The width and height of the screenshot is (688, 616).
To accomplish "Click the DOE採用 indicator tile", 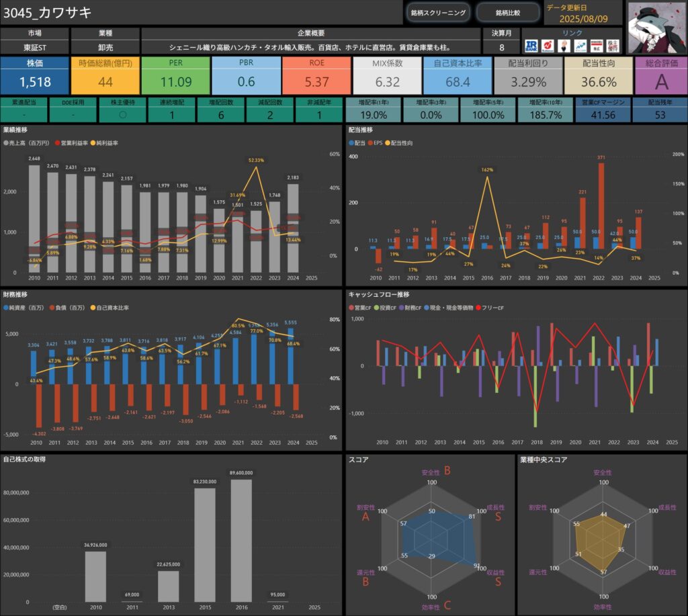I will tap(73, 109).
